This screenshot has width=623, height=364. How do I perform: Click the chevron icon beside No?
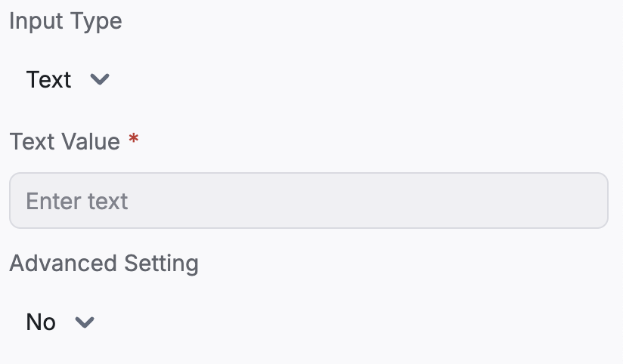(x=85, y=322)
